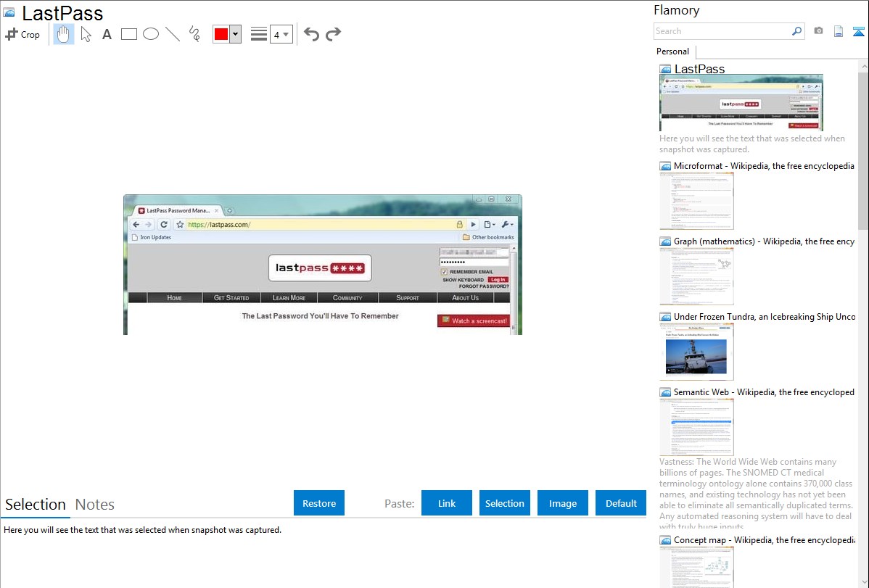This screenshot has height=588, width=869.
Task: Open the Under Frozen Tundra snapshot thumbnail
Action: tap(696, 352)
